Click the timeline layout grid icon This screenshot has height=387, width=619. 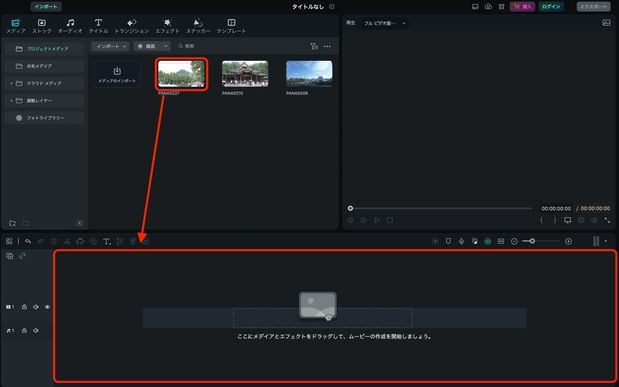tap(9, 241)
